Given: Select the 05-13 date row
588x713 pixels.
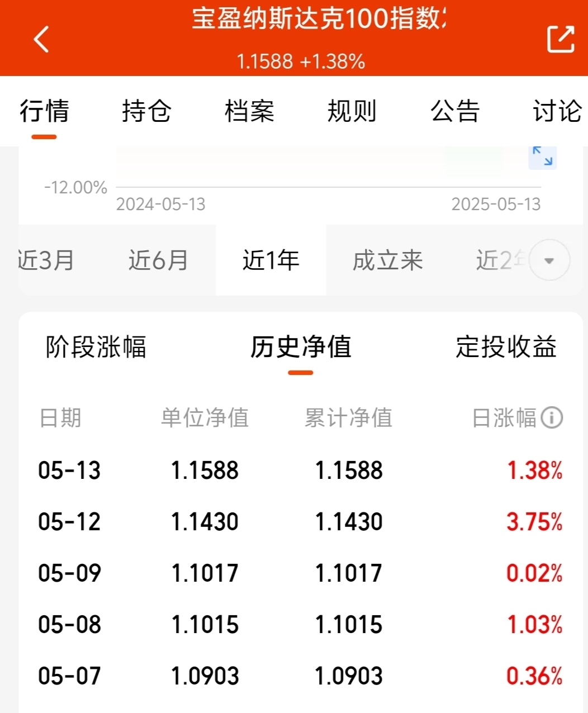Looking at the screenshot, I should click(x=301, y=470).
